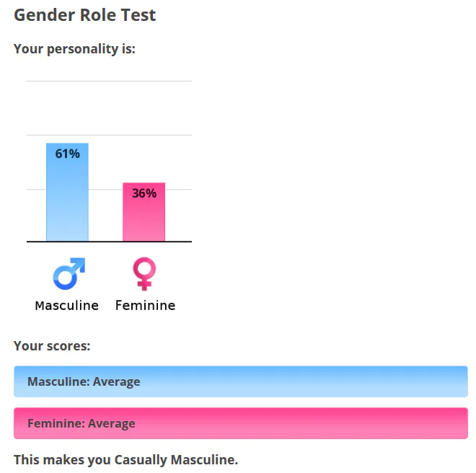Click the top gridline of the chart
Viewport: 476px width, 473px height.
pos(110,81)
